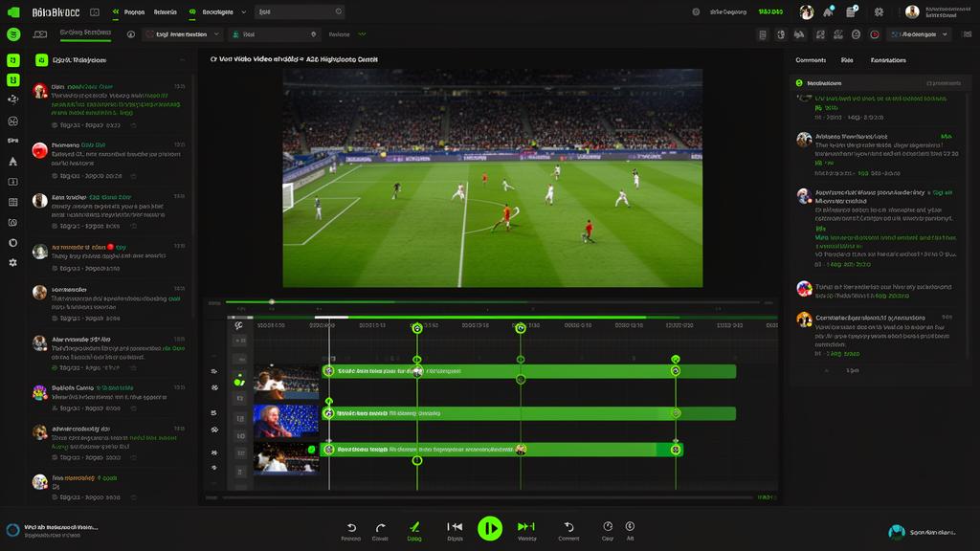The image size is (980, 551).
Task: Open the gear settings in the left sidebar
Action: (13, 263)
